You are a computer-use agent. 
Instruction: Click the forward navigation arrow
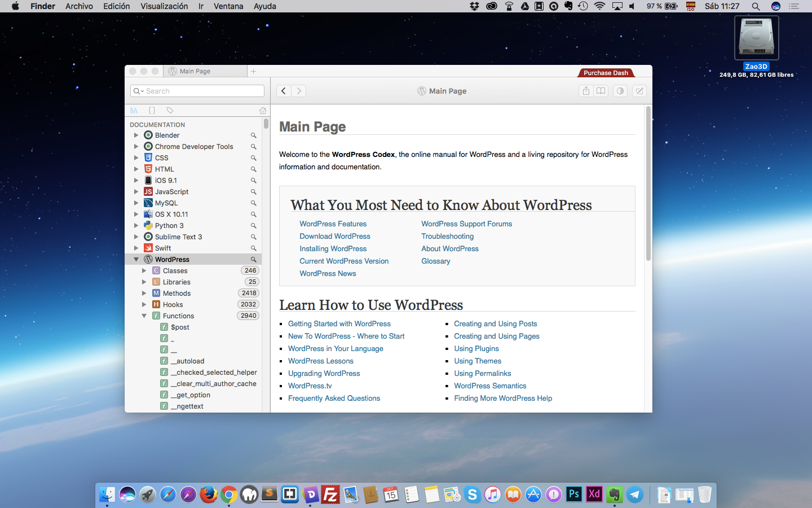click(299, 91)
